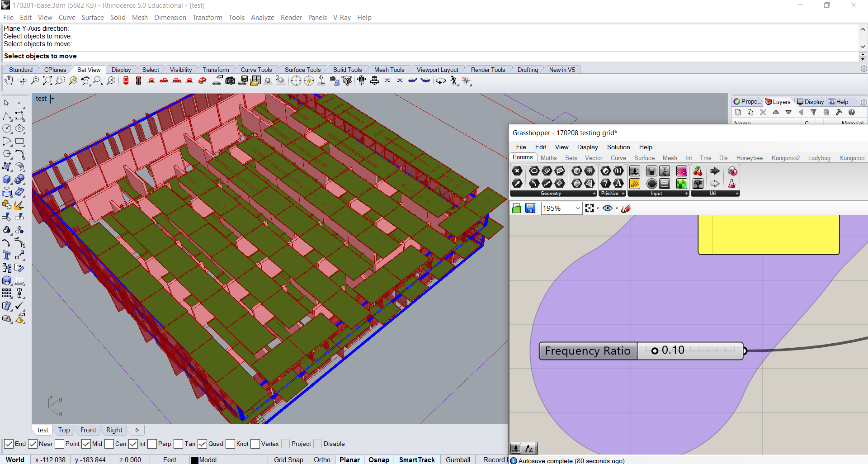The image size is (868, 464).
Task: Select the Circle parameter in Grasshopper
Action: [x=534, y=171]
